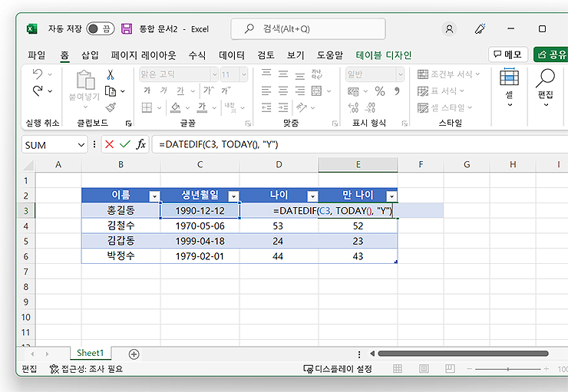Image resolution: width=568 pixels, height=392 pixels.
Task: Click the Redo arrow icon
Action: click(x=38, y=91)
